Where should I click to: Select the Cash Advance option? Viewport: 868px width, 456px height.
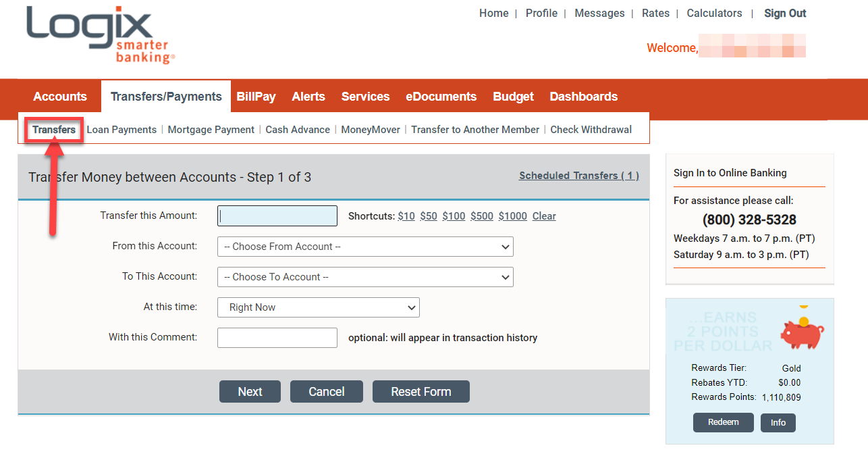coord(298,129)
